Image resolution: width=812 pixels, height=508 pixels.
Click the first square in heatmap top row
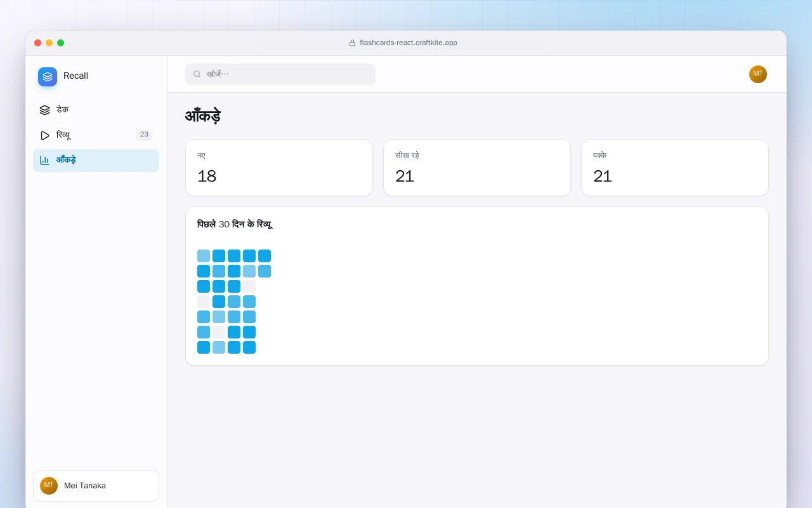tap(204, 256)
